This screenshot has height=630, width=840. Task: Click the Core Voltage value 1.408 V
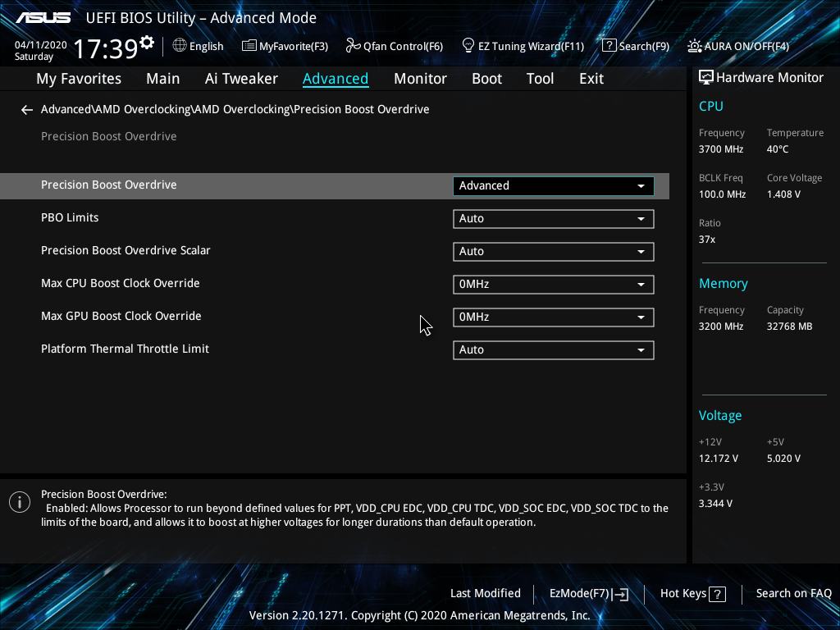(783, 194)
